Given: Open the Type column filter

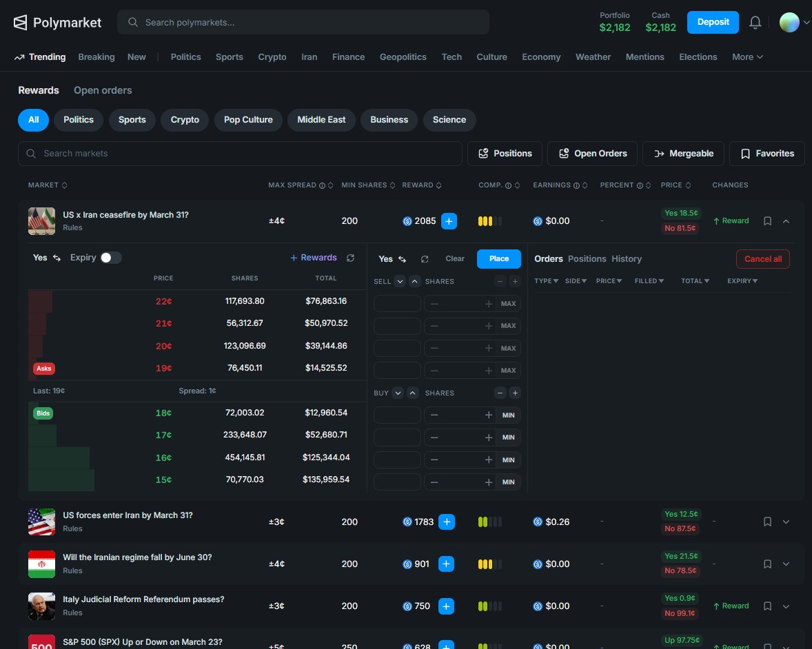Looking at the screenshot, I should pos(547,281).
